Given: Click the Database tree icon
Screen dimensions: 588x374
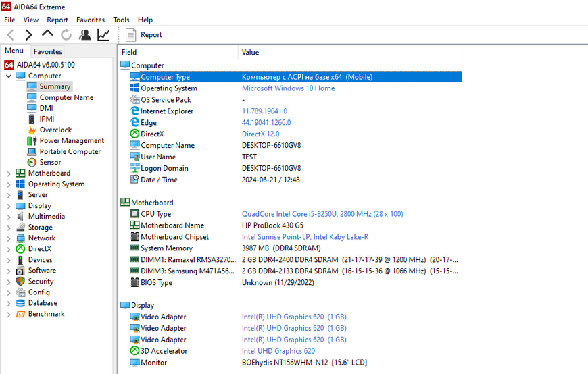Looking at the screenshot, I should 20,303.
